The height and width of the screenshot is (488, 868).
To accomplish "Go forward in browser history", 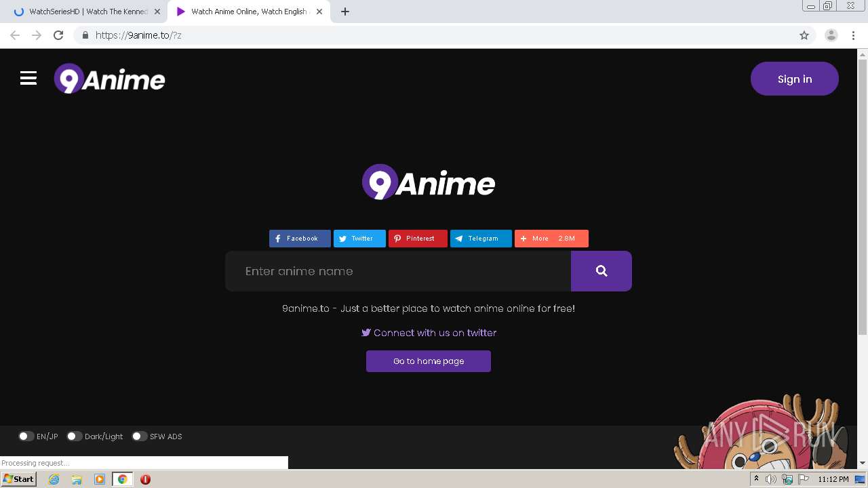I will (37, 35).
